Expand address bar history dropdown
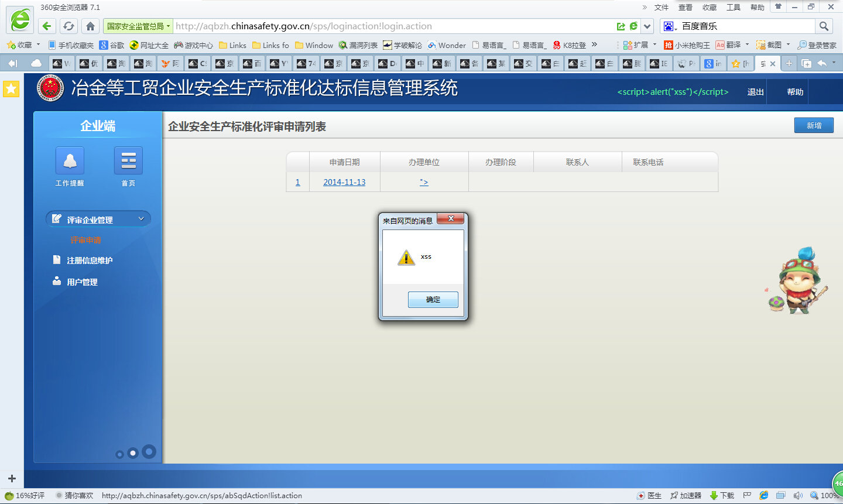 click(x=647, y=26)
